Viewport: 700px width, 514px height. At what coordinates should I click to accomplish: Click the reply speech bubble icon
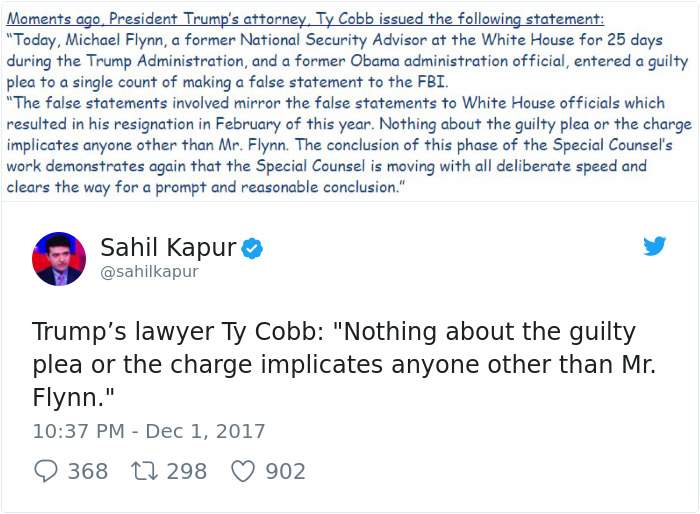click(46, 471)
